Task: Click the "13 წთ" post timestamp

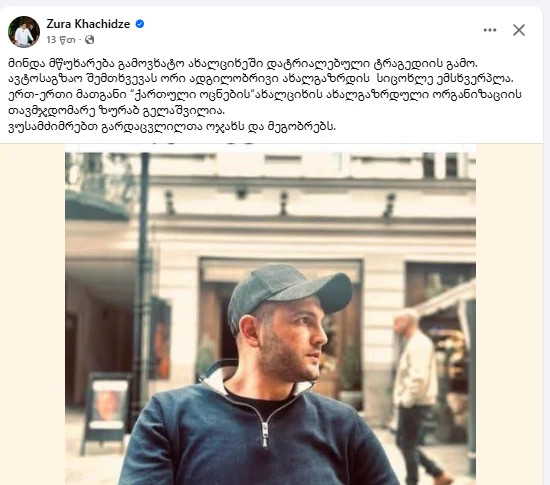Action: (61, 40)
